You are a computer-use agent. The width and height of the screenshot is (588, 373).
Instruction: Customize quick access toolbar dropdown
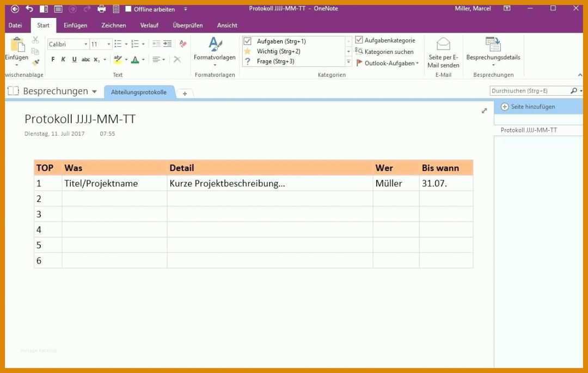tap(186, 9)
